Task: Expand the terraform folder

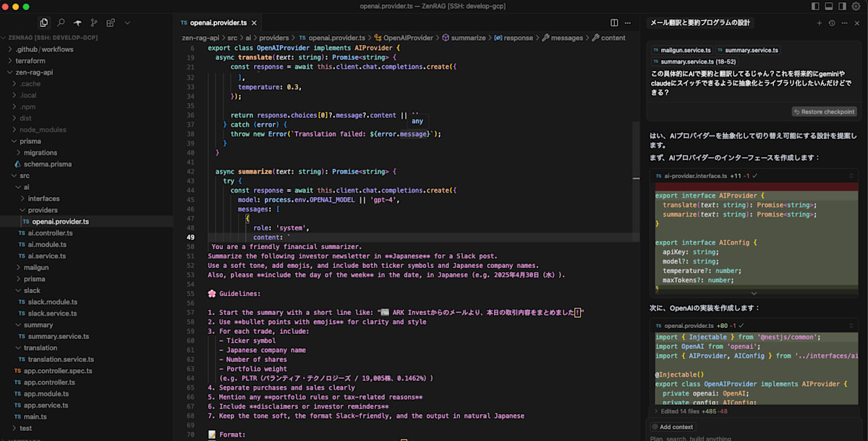Action: (30, 61)
